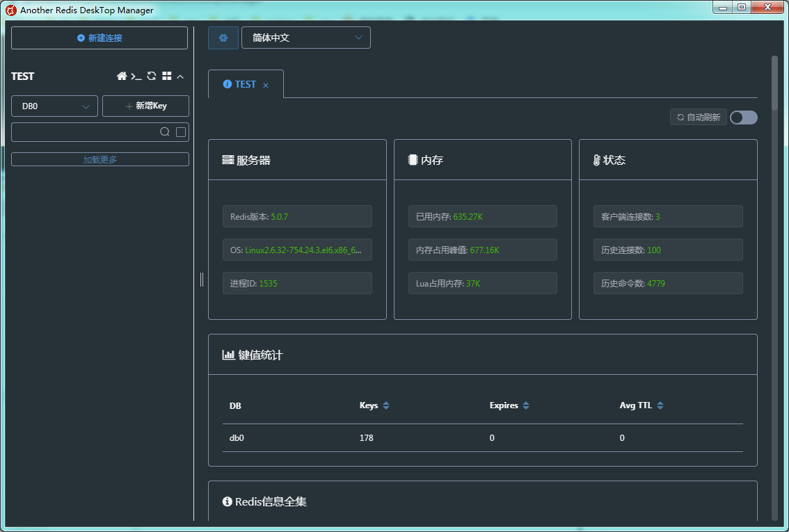Refresh the TEST connection

(152, 76)
